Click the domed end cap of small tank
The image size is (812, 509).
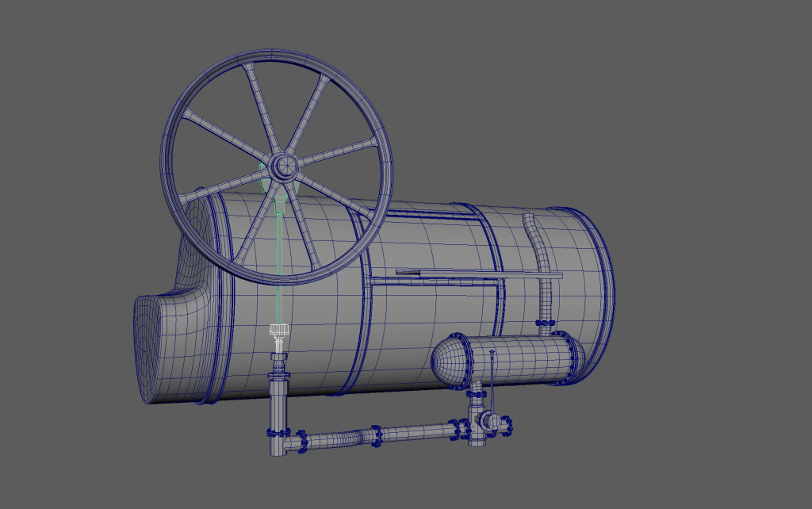446,362
